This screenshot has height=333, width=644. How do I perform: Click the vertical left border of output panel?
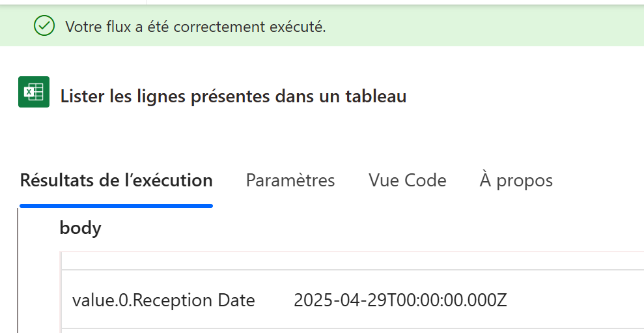coord(18,270)
